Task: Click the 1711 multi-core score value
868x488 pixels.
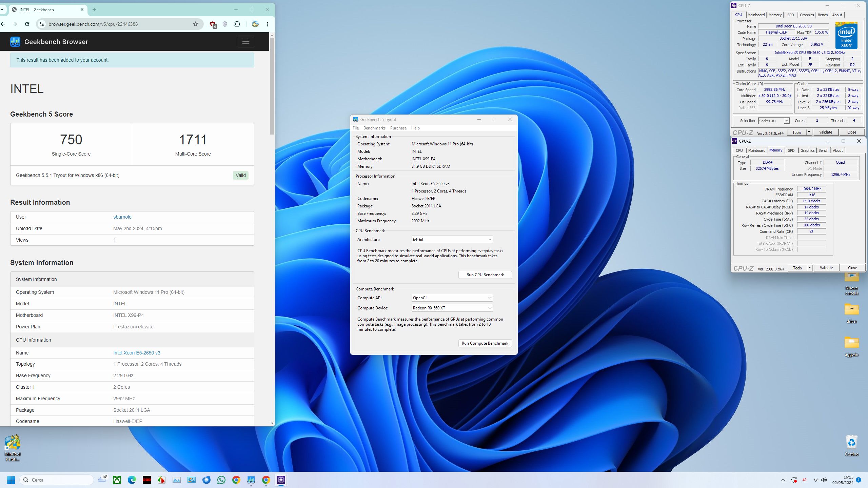Action: coord(193,140)
